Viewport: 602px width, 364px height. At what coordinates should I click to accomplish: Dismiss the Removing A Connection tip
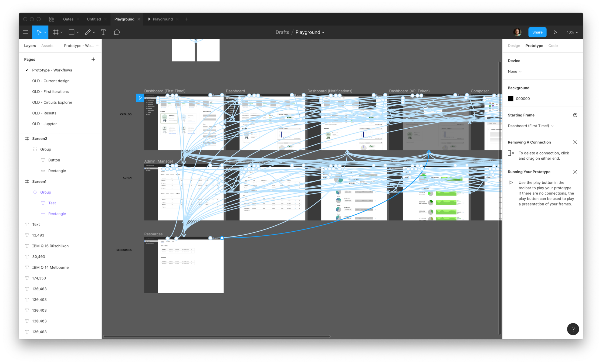click(x=575, y=142)
